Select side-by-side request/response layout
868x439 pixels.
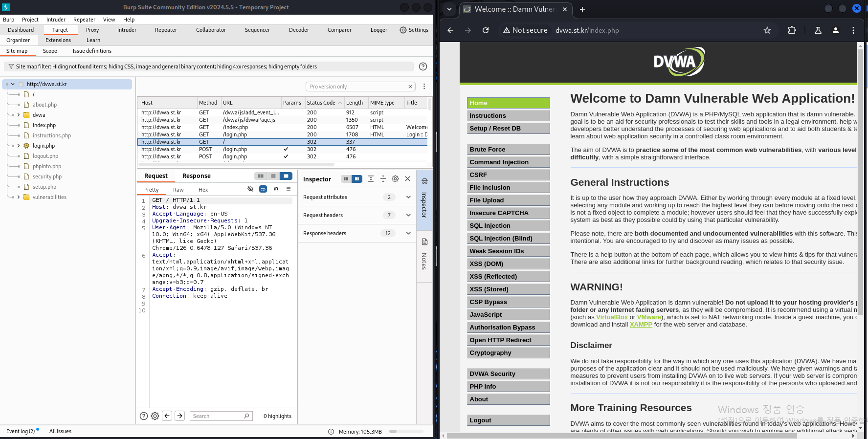click(x=261, y=176)
